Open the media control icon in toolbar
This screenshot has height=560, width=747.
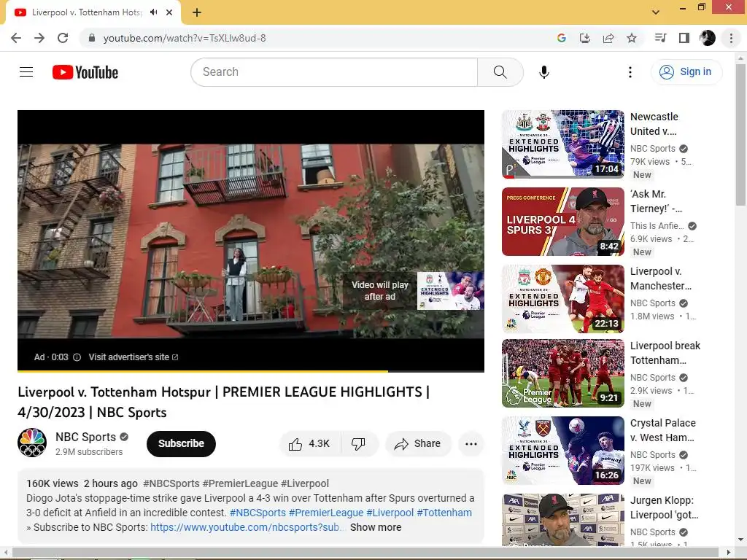[x=660, y=38]
